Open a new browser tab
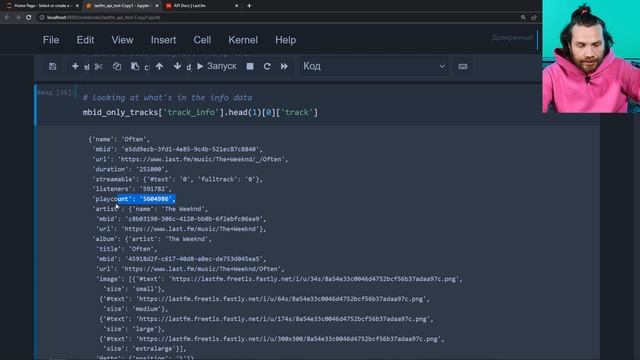640x360 pixels. pos(249,6)
